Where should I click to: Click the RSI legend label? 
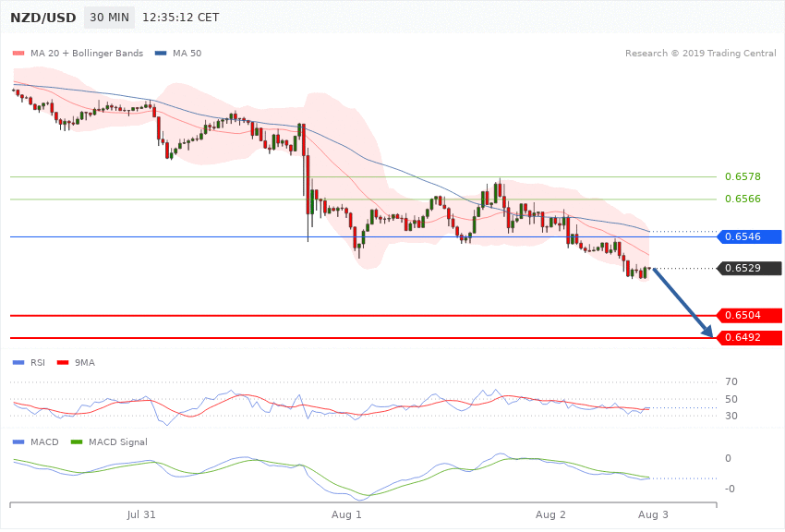pyautogui.click(x=38, y=362)
